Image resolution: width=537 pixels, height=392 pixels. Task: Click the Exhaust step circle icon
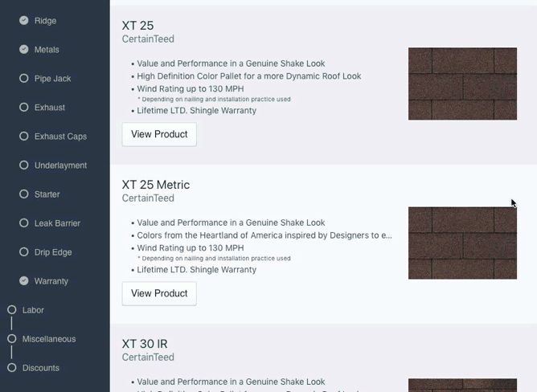point(23,108)
